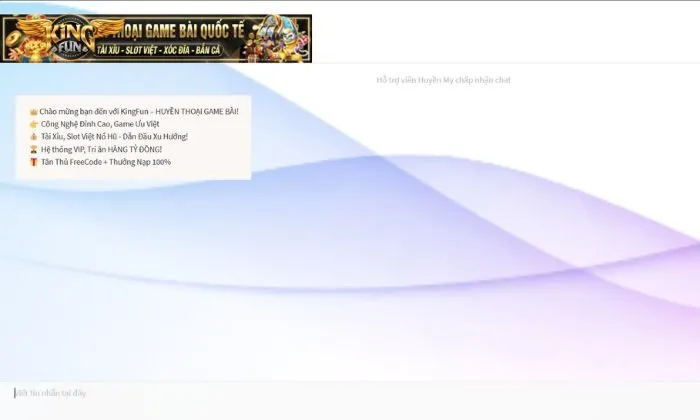Click the pointing hand emoji beside Công Nghệ

pos(33,124)
